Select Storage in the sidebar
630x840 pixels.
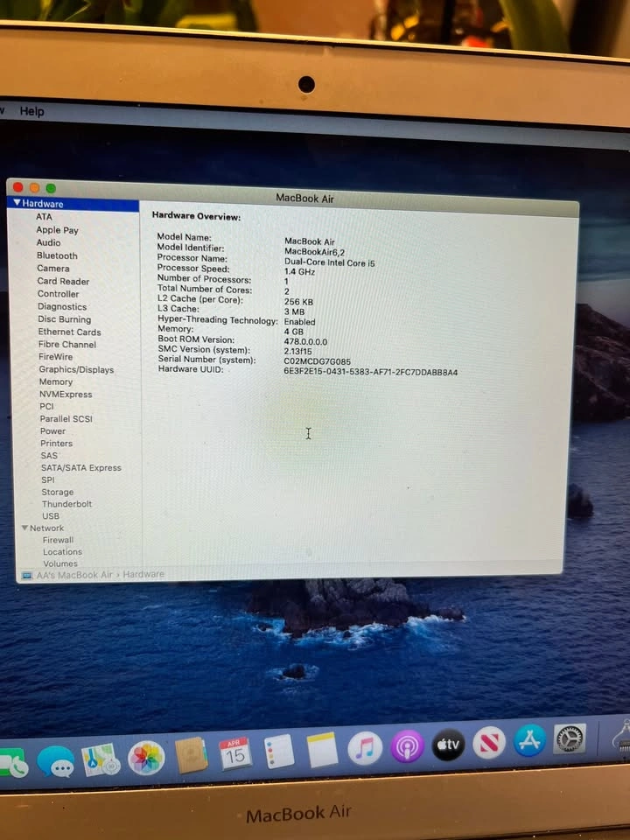coord(58,492)
